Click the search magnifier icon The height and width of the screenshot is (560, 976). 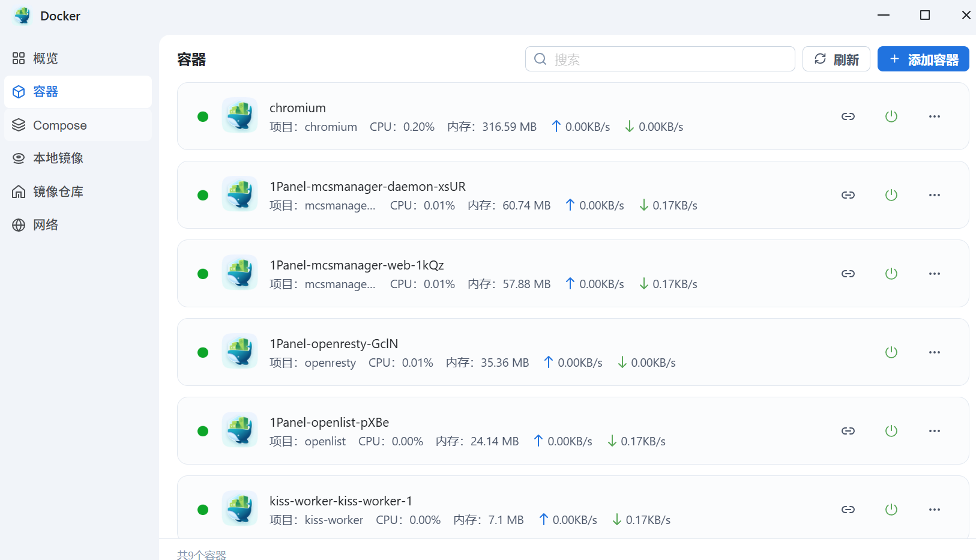point(540,59)
